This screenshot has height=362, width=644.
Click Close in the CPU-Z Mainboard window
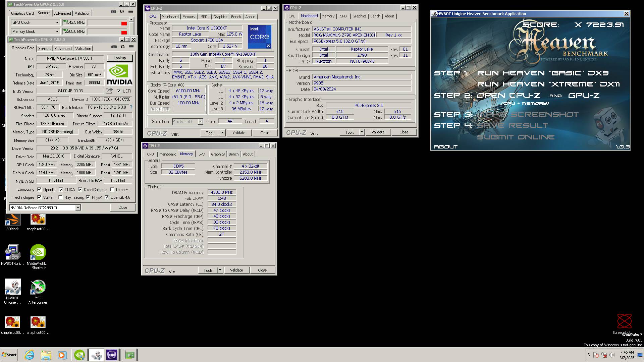click(404, 132)
